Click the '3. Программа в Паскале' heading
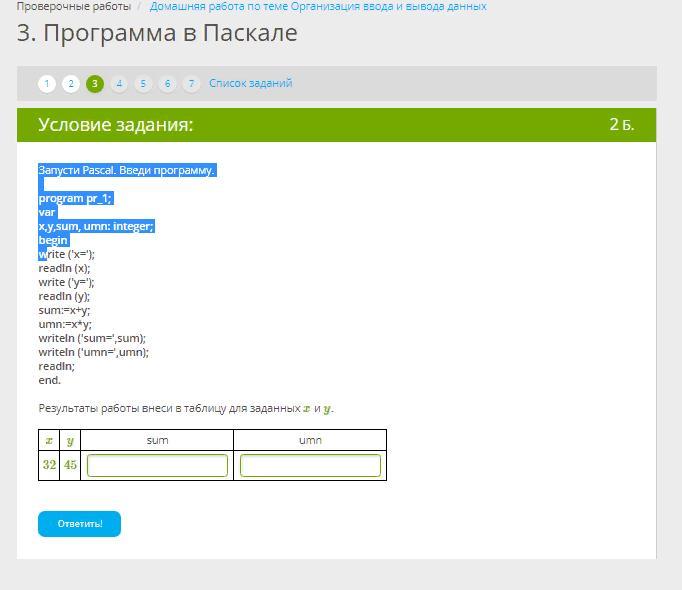682x590 pixels. (157, 33)
